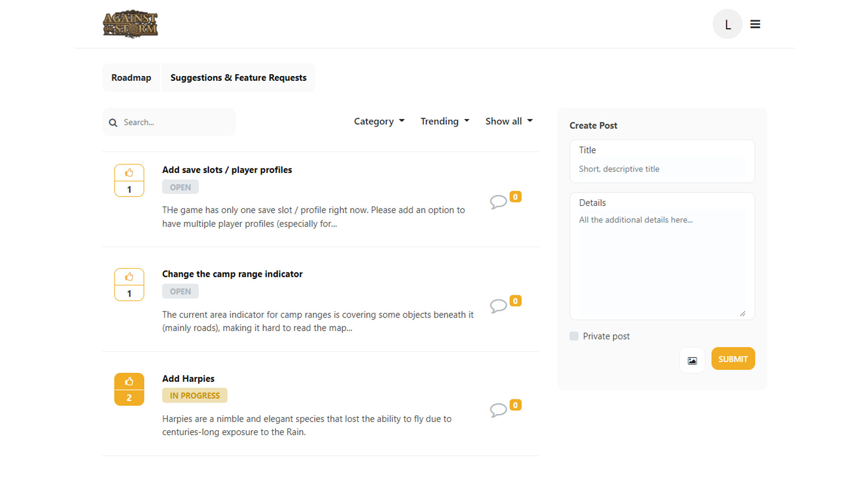Open the Trending sort dropdown

pos(445,121)
